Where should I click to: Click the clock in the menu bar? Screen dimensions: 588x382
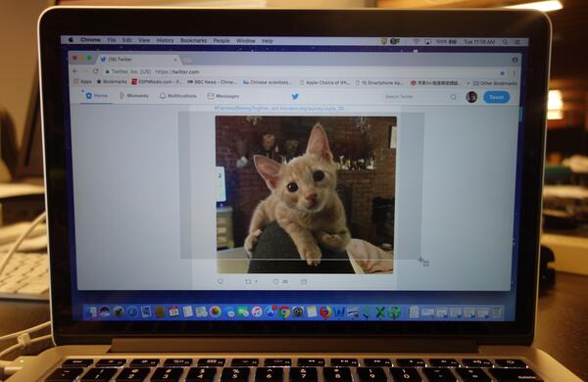[479, 42]
